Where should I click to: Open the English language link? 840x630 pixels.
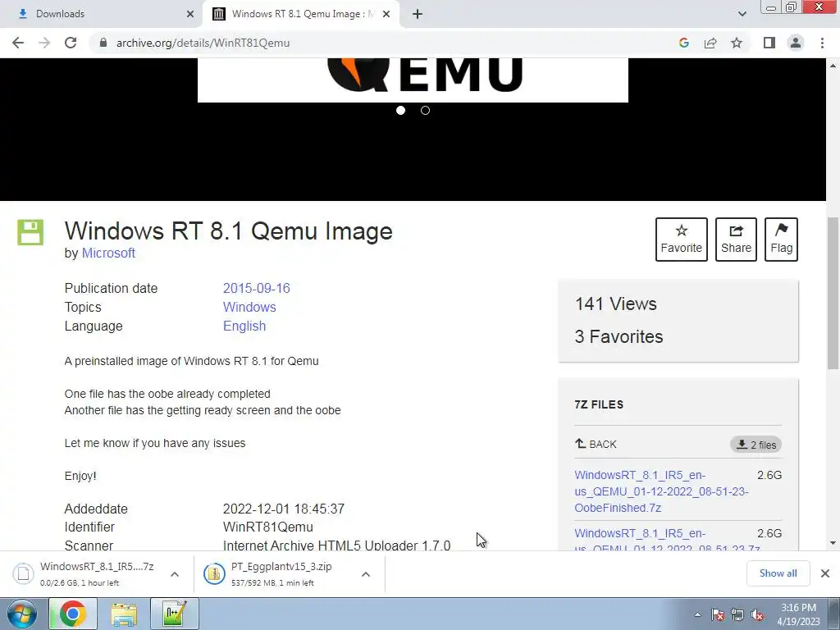click(244, 326)
